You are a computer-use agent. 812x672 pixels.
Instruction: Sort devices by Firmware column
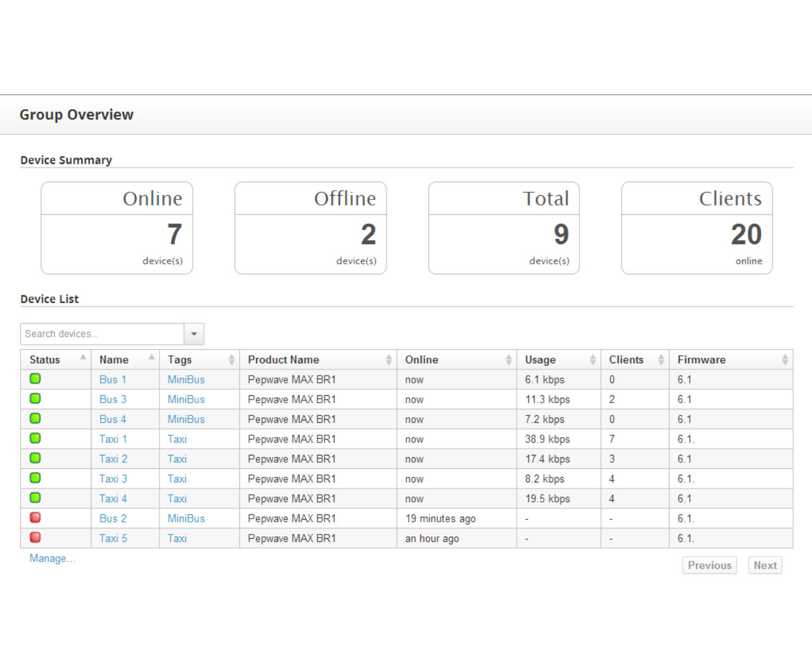[x=730, y=360]
